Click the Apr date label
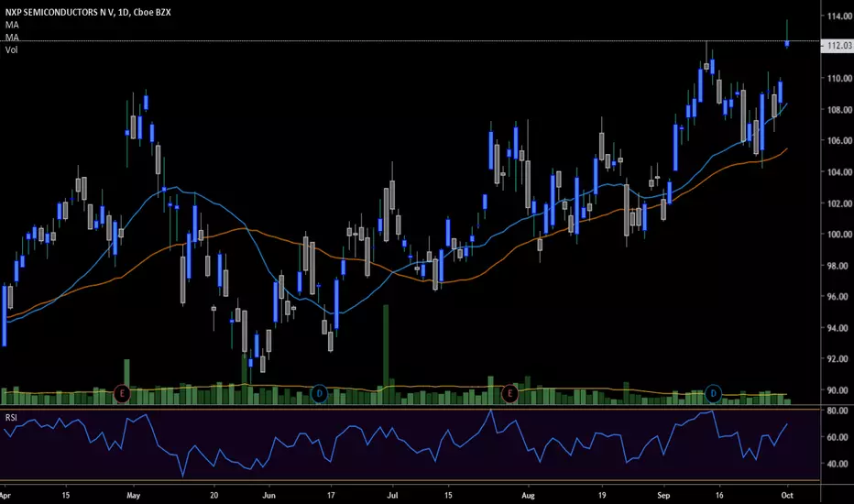The image size is (854, 504). point(5,496)
